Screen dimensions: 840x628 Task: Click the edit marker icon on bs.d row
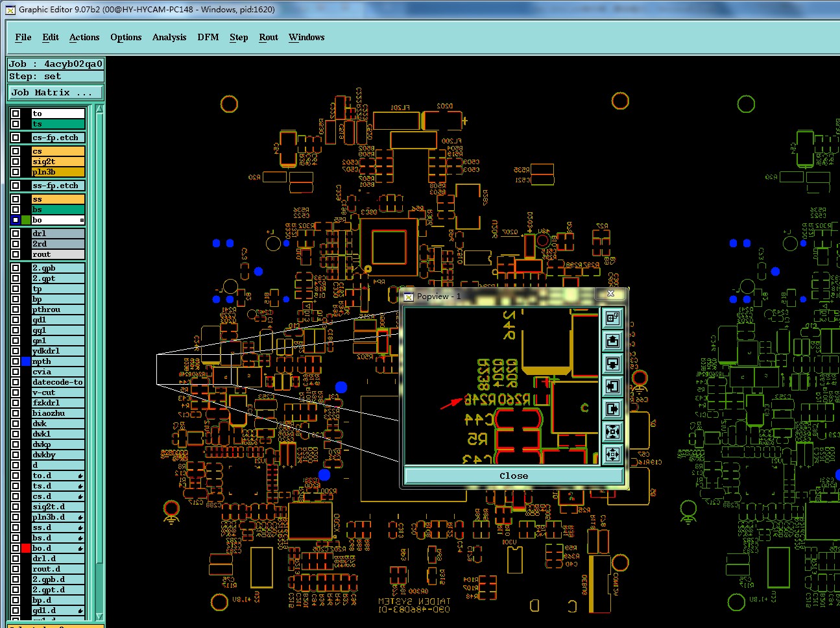[x=80, y=538]
